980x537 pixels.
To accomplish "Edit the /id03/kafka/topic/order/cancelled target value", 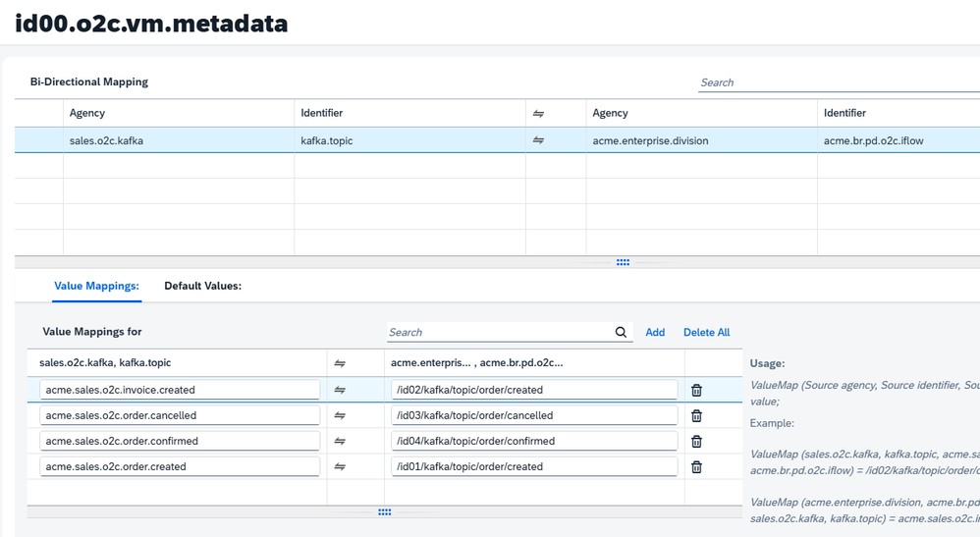I will pos(534,415).
